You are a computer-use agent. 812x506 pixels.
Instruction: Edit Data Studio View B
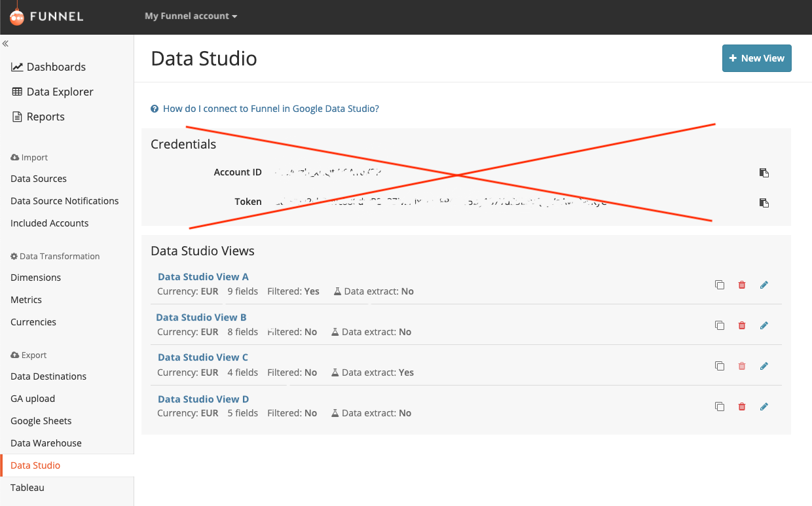(x=764, y=325)
